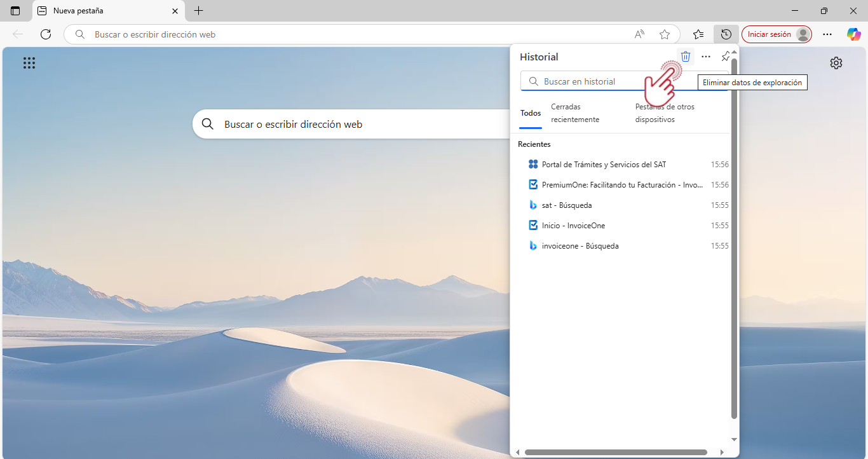Add this page to favorites star
Viewport: 868px width, 459px height.
665,34
